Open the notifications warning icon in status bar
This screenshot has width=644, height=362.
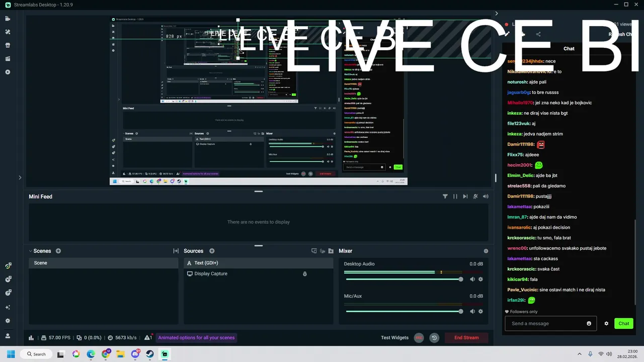click(148, 338)
